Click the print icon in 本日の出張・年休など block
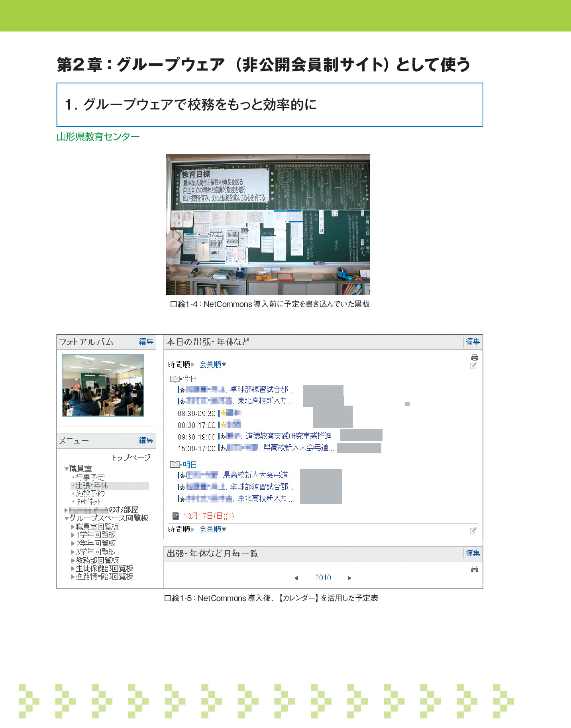 point(474,357)
